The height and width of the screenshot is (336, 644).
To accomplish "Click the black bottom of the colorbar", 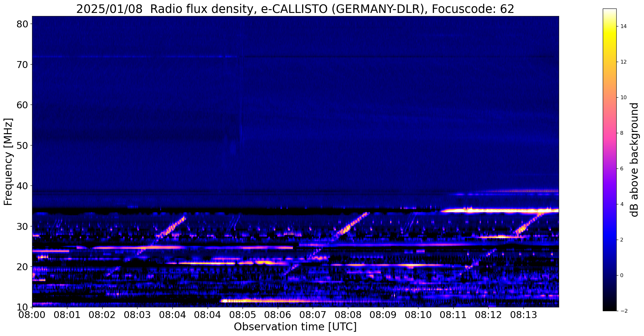I will tap(609, 304).
